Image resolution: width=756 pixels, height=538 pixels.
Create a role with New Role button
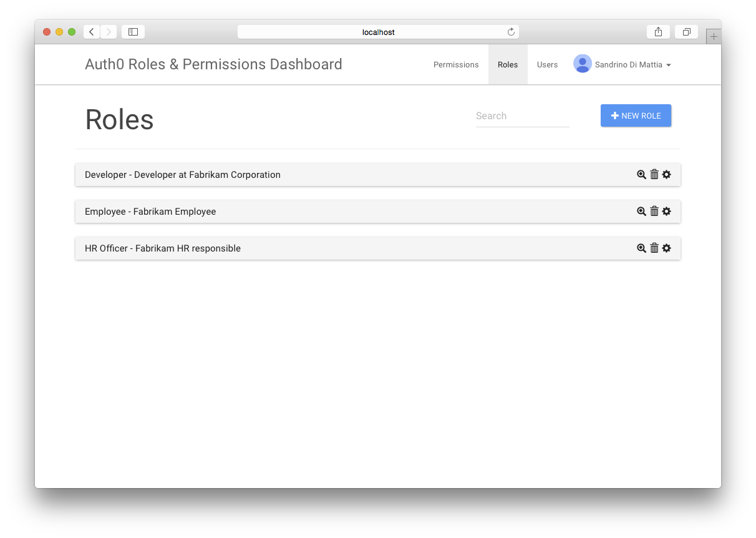pos(636,115)
